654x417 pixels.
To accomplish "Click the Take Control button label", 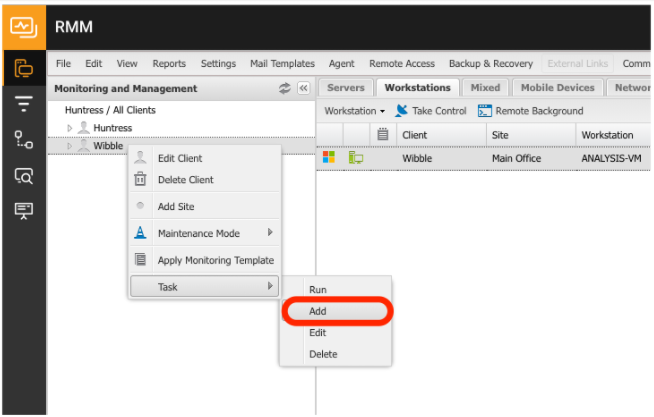I will tap(439, 111).
